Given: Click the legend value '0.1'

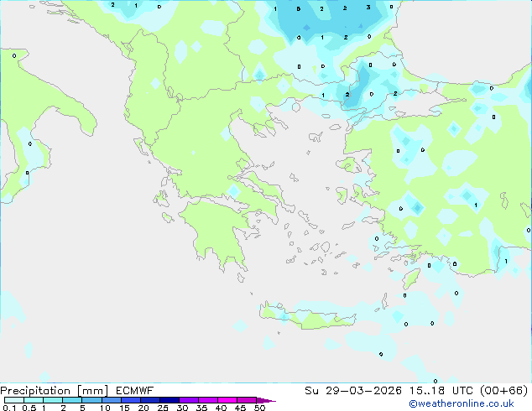Looking at the screenshot, I should point(9,408).
